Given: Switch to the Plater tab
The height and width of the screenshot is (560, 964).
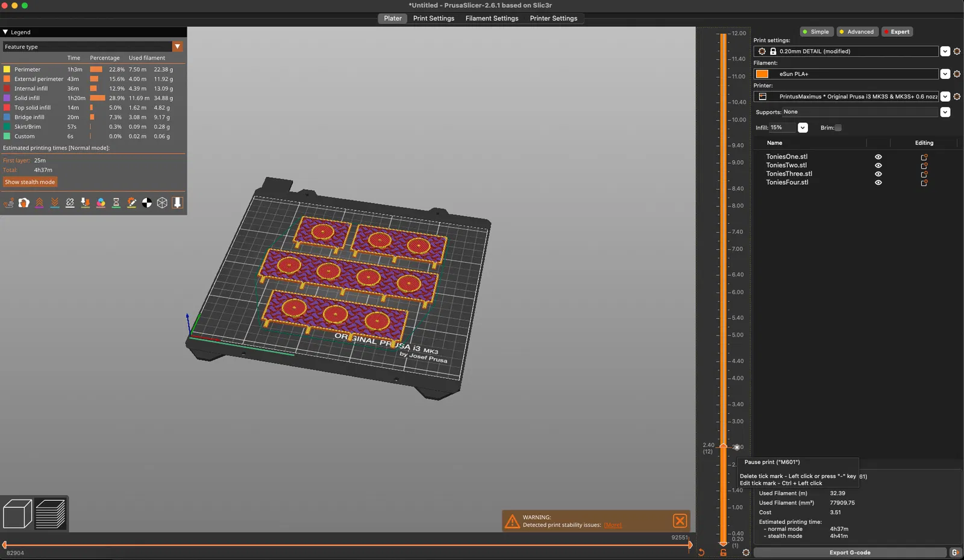Looking at the screenshot, I should [x=393, y=19].
